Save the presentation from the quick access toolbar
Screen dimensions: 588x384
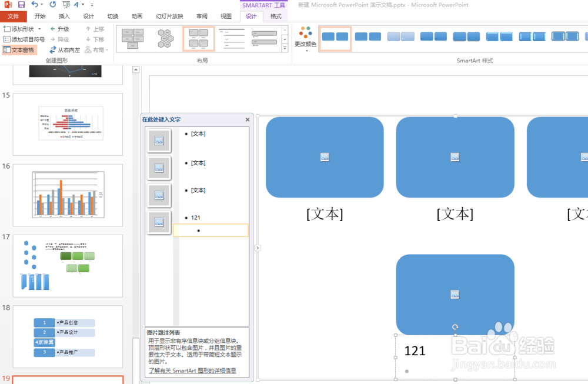[21, 5]
